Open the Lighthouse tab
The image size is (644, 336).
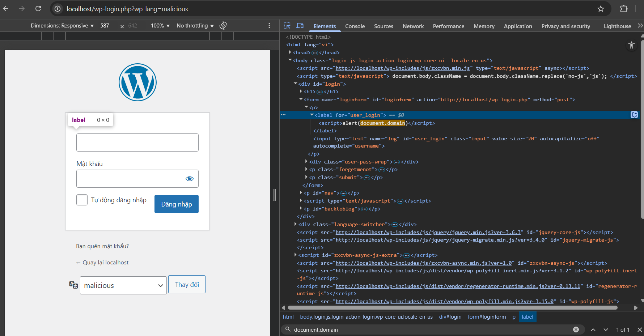tap(617, 26)
